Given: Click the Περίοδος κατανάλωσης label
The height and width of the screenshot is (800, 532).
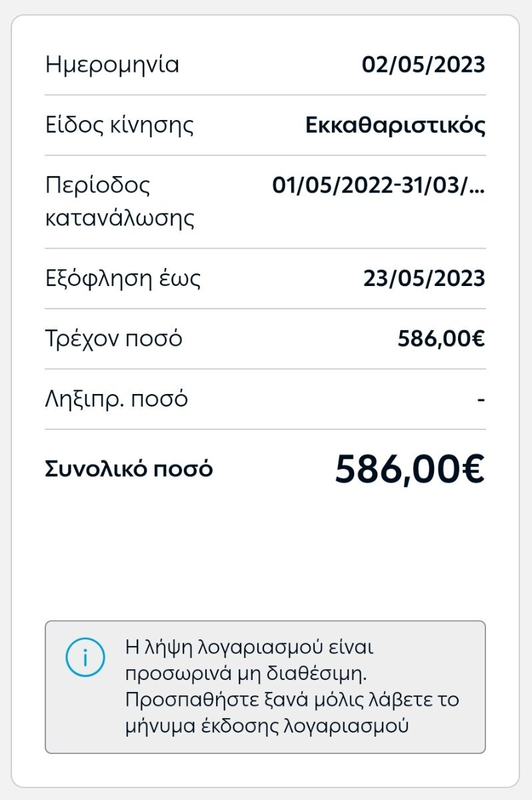Looking at the screenshot, I should click(x=120, y=202).
